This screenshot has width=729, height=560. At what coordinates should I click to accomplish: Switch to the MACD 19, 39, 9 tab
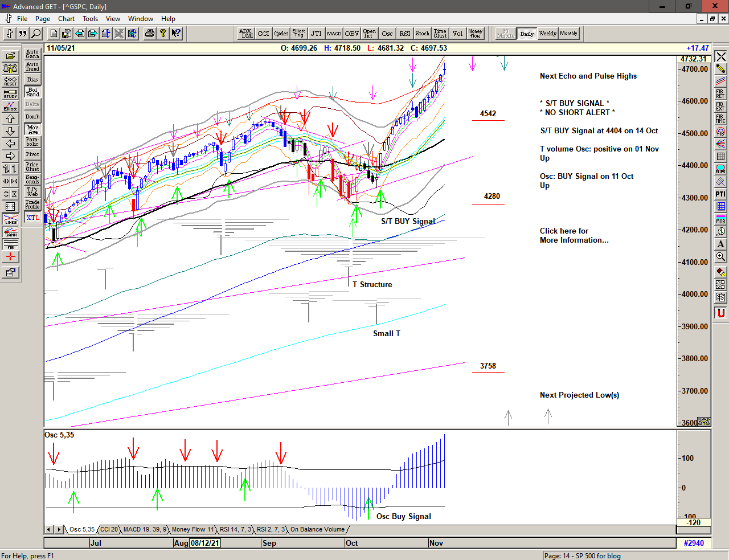click(145, 529)
